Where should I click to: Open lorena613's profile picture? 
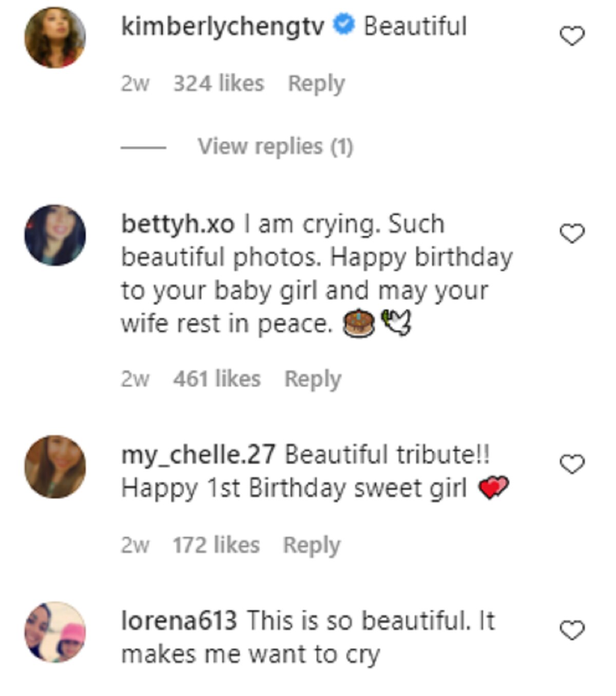coord(55,632)
